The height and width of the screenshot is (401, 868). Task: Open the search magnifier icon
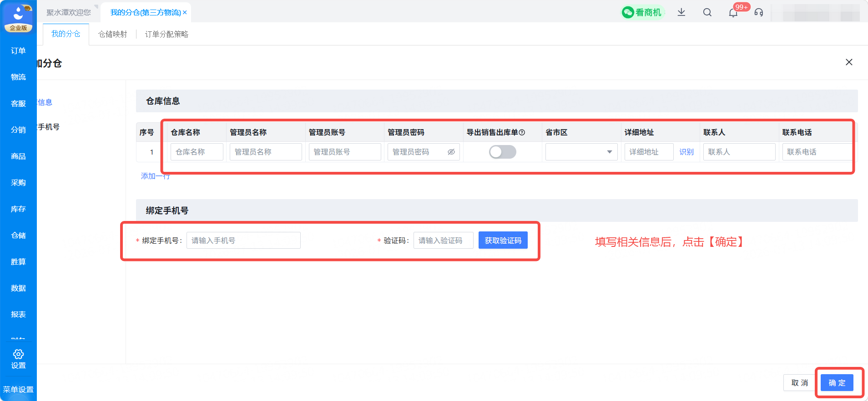click(x=707, y=12)
